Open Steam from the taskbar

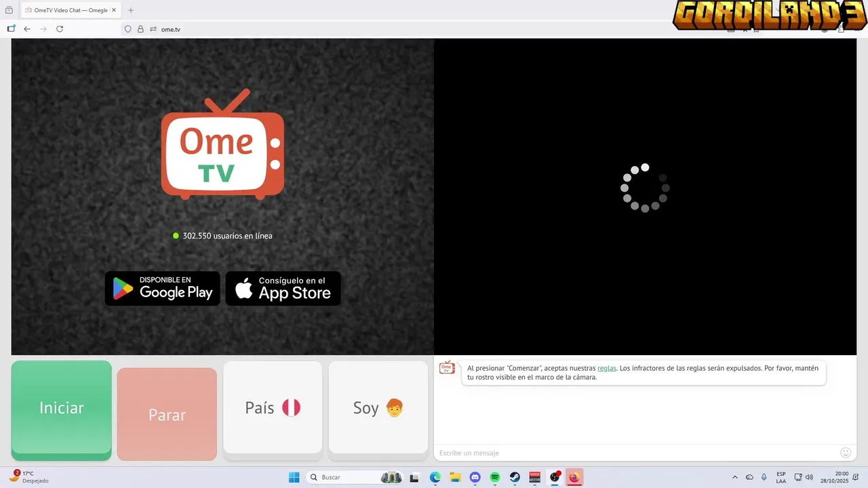pos(515,478)
